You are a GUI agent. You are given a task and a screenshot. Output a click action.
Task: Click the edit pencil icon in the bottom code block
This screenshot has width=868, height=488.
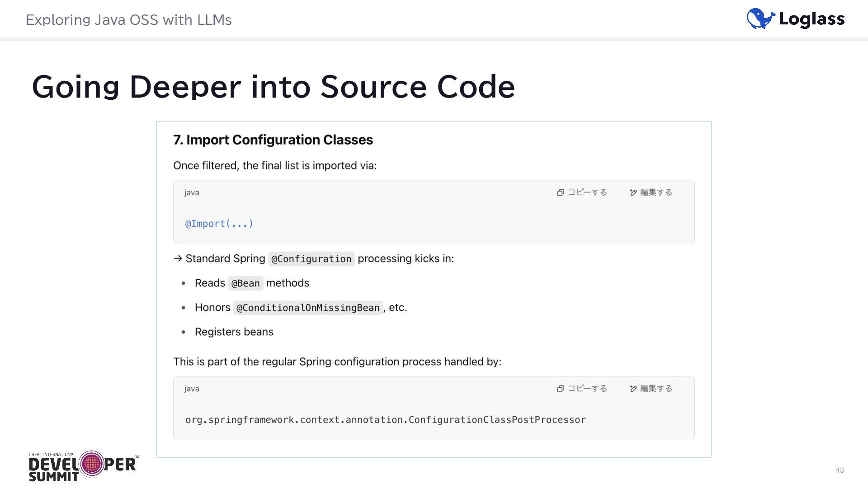(633, 389)
